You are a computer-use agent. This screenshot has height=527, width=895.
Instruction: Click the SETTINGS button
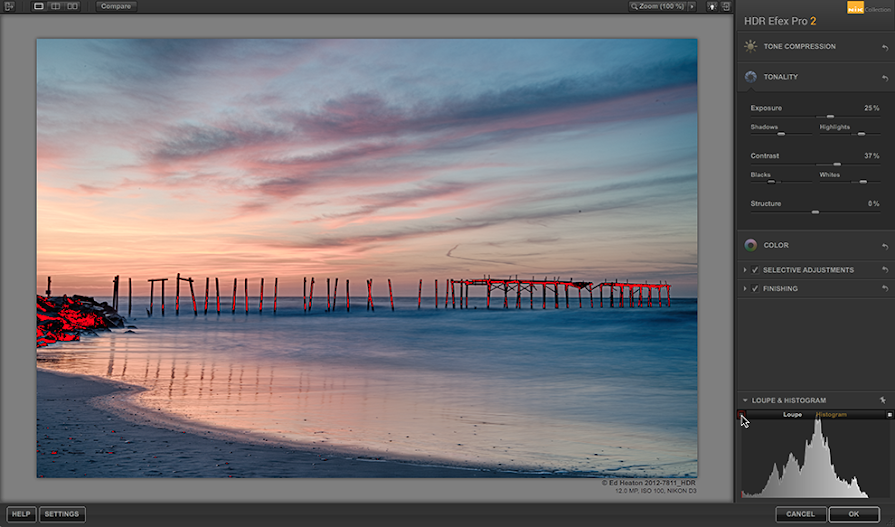(62, 514)
